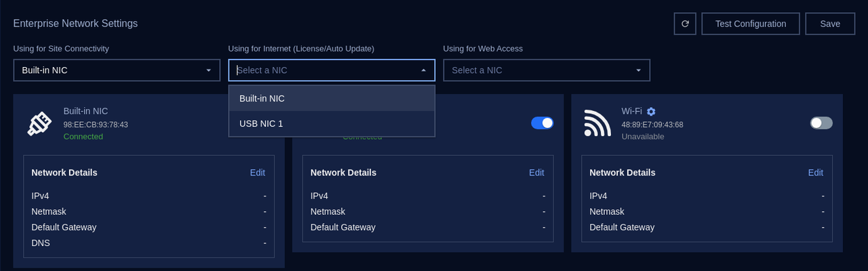Click the DNS row in Built-in NIC
868x271 pixels.
point(149,243)
